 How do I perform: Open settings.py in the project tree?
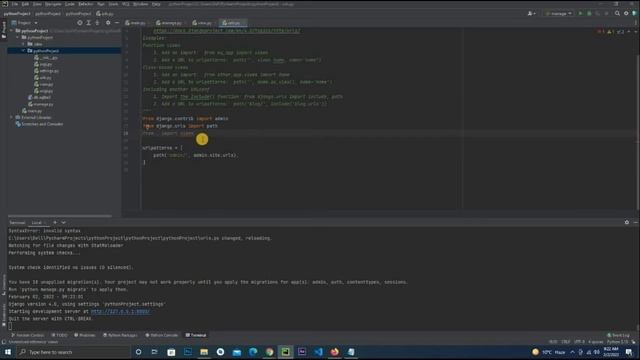coord(47,71)
